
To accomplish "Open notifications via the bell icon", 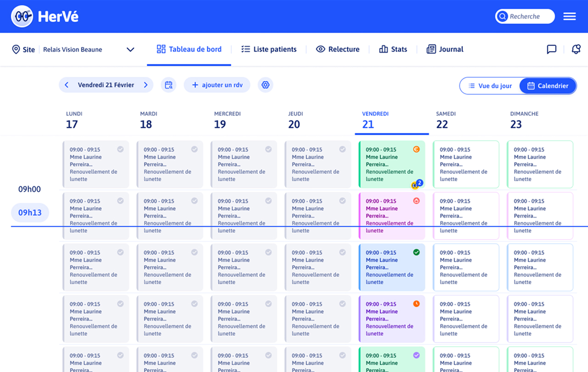I will [x=576, y=49].
